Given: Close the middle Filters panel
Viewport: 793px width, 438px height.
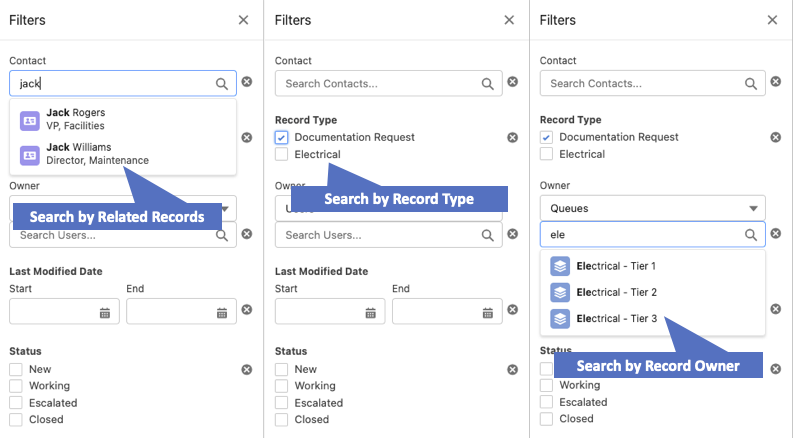Looking at the screenshot, I should click(508, 20).
